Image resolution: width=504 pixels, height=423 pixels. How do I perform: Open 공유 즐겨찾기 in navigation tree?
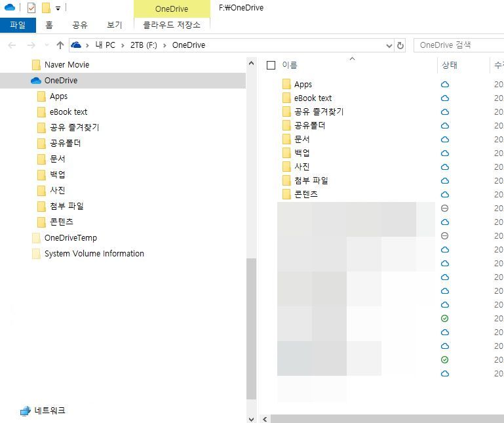(x=74, y=127)
